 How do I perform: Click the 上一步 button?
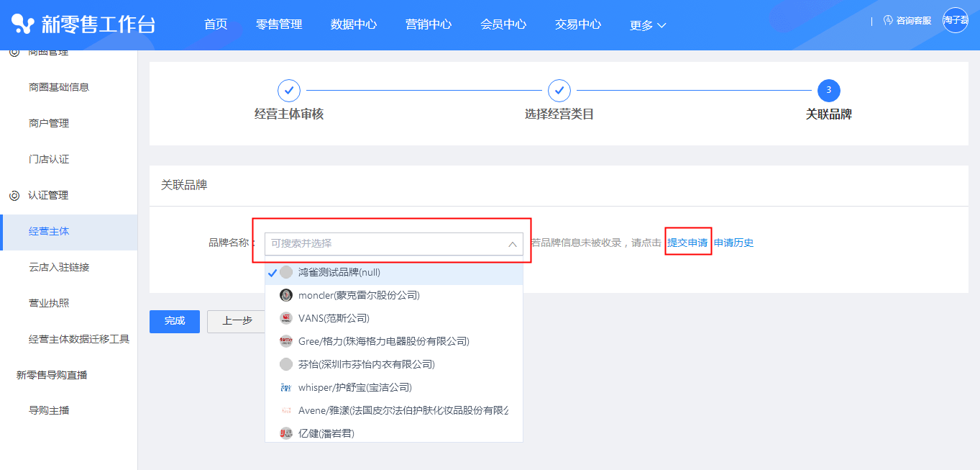pyautogui.click(x=237, y=321)
